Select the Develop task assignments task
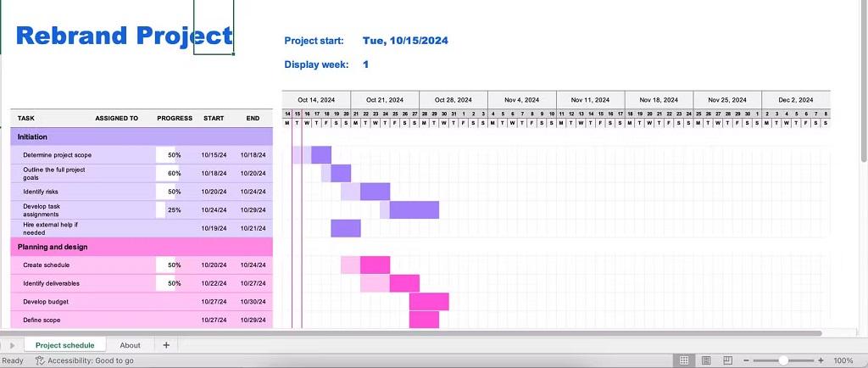Screen dimensions: 868x368 pos(42,210)
